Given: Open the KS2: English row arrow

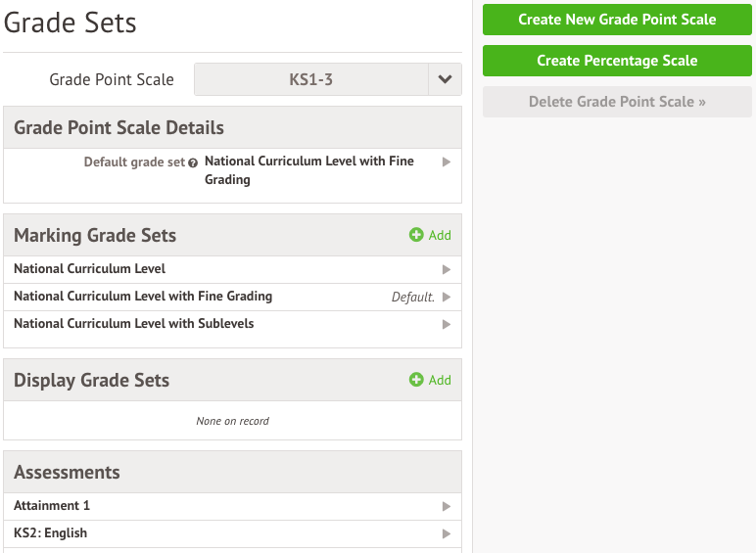Looking at the screenshot, I should (447, 533).
